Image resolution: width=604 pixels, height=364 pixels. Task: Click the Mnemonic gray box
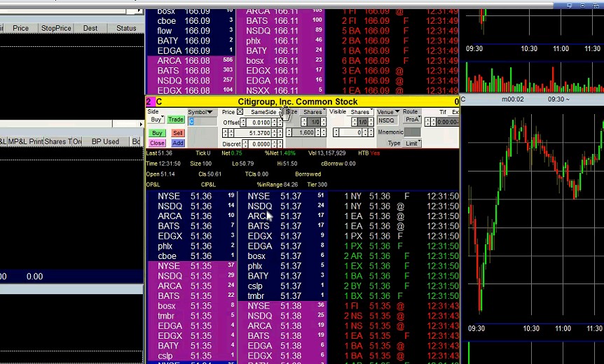click(412, 132)
